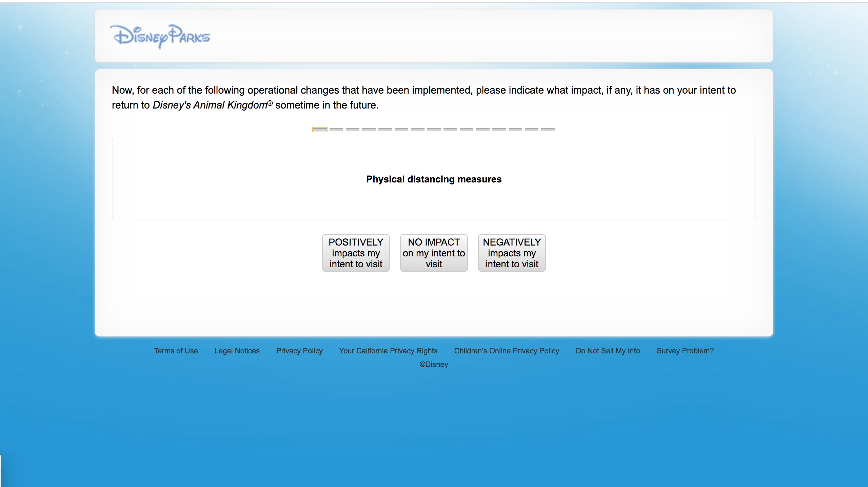This screenshot has height=487, width=868.
Task: Report an issue via Survey Problem?
Action: tap(685, 351)
